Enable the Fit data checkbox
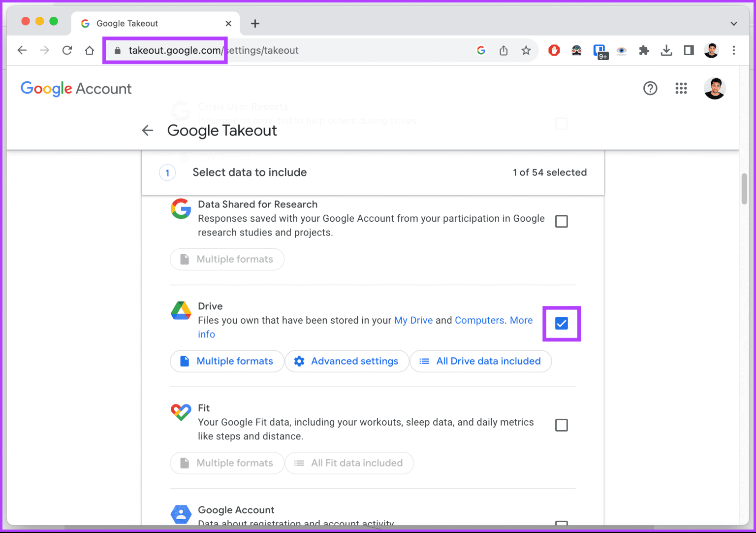756x533 pixels. 562,425
